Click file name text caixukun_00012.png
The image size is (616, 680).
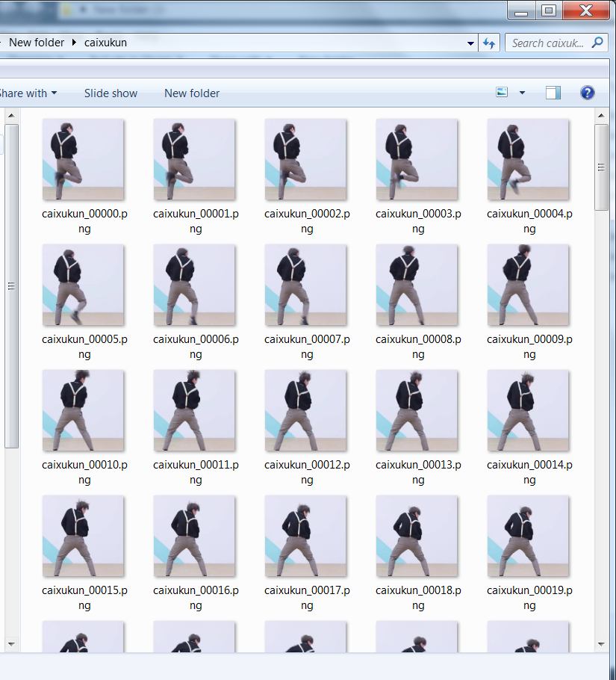click(x=307, y=472)
